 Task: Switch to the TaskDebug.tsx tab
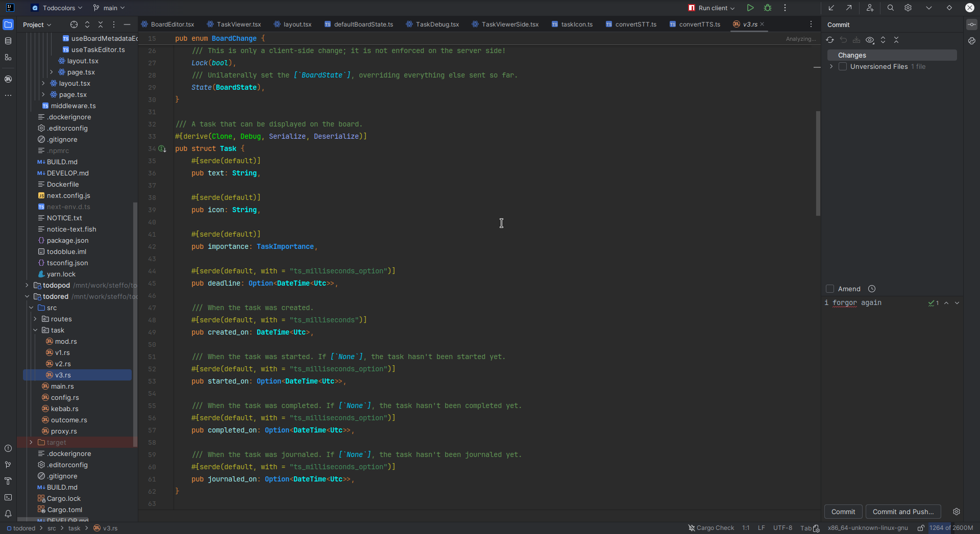pos(433,24)
